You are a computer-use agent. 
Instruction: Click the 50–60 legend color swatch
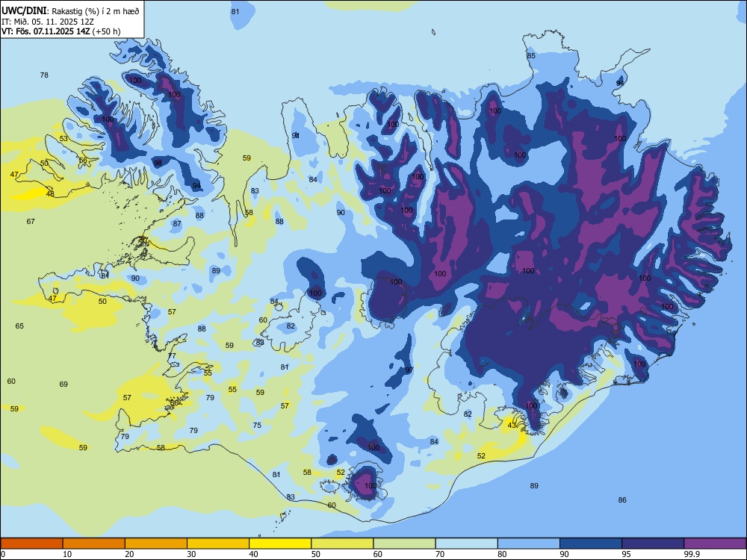(342, 544)
